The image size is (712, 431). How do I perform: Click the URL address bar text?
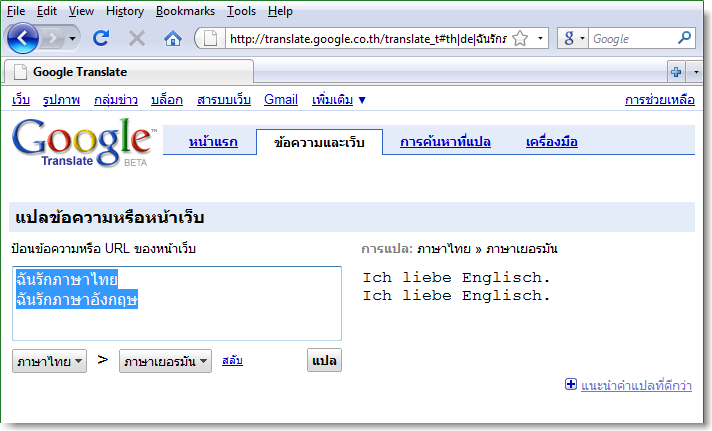(368, 39)
